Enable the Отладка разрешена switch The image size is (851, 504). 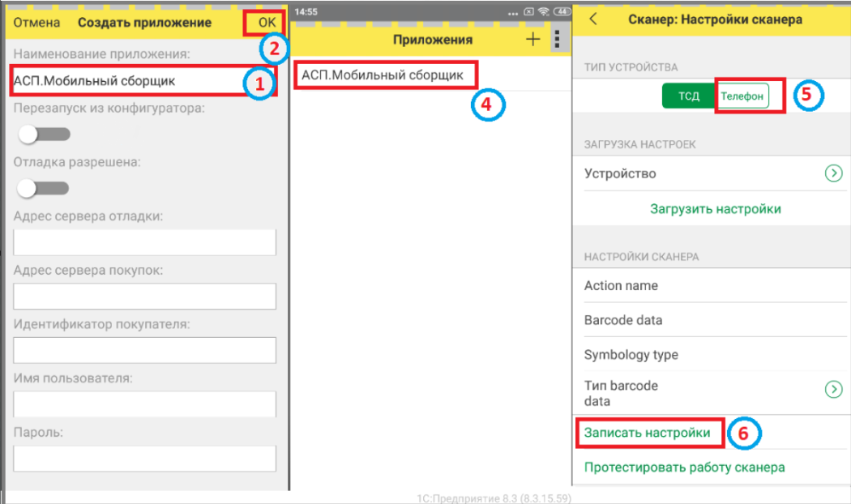pyautogui.click(x=44, y=188)
